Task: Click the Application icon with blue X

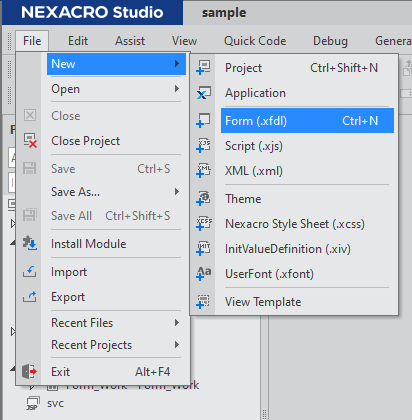Action: click(203, 93)
